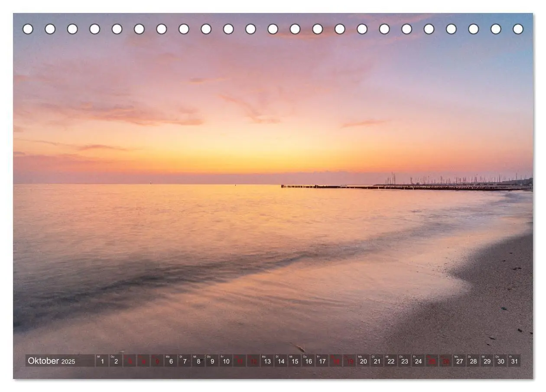
Task: Select day 17 (Fr) in the calendar strip
Action: (x=322, y=361)
